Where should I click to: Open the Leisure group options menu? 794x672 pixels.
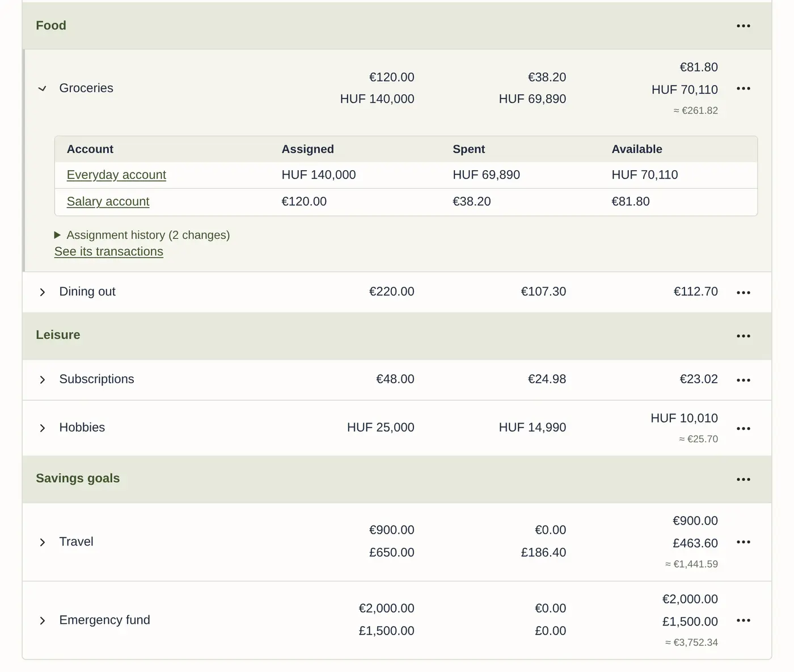tap(744, 336)
